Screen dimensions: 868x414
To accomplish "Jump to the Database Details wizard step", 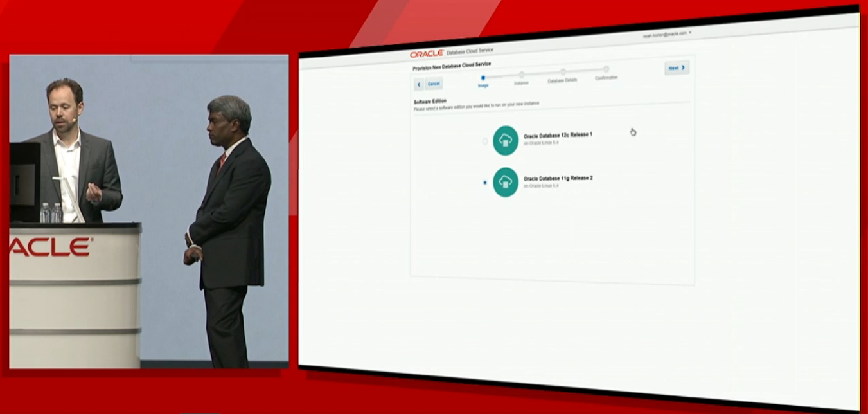I will [x=563, y=76].
